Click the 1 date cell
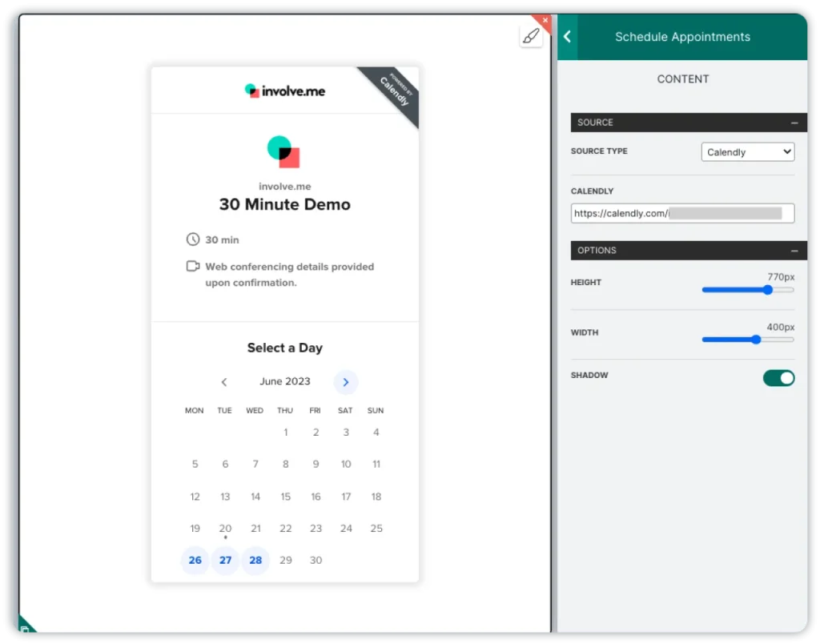Image resolution: width=820 pixels, height=644 pixels. click(x=286, y=432)
